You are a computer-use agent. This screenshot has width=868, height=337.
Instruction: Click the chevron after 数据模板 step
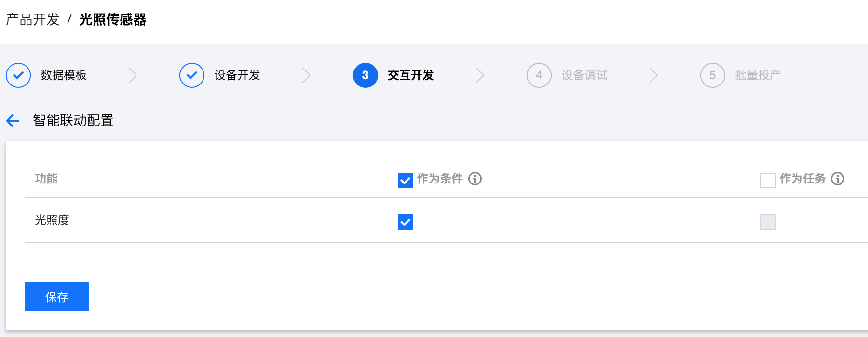(x=133, y=75)
